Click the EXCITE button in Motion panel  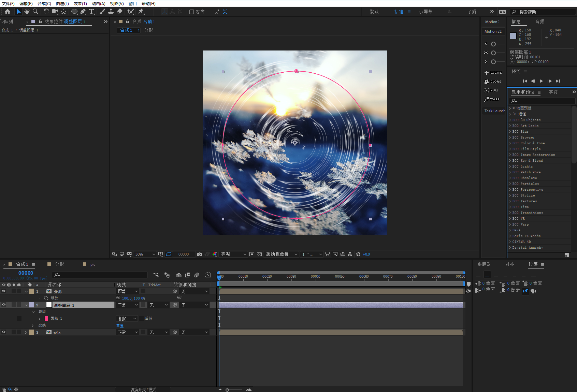tap(493, 73)
